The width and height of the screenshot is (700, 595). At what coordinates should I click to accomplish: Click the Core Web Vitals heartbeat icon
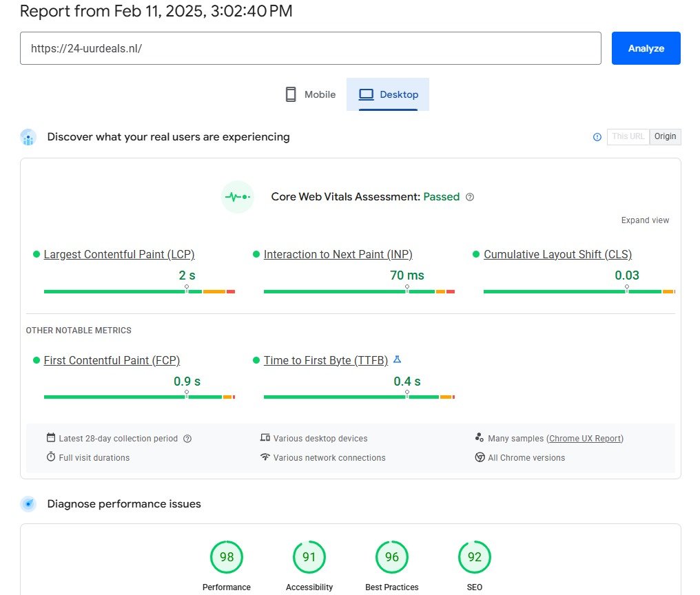tap(237, 197)
